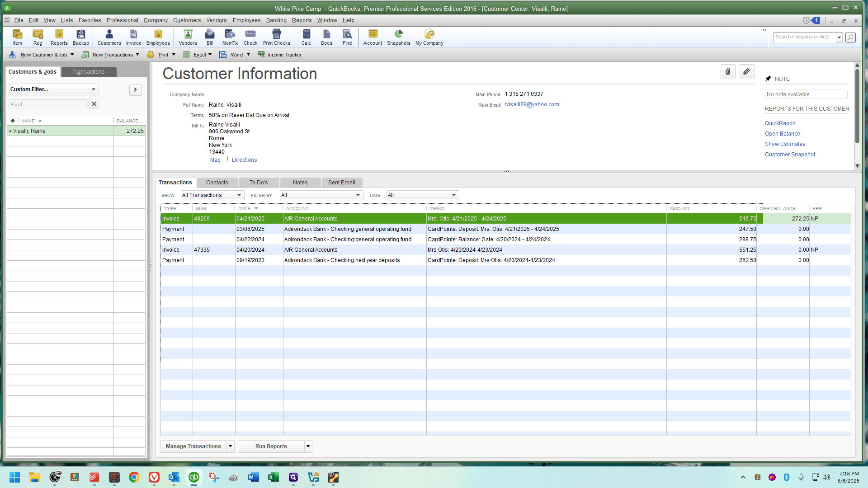Open the Customers toolbar icon

109,37
